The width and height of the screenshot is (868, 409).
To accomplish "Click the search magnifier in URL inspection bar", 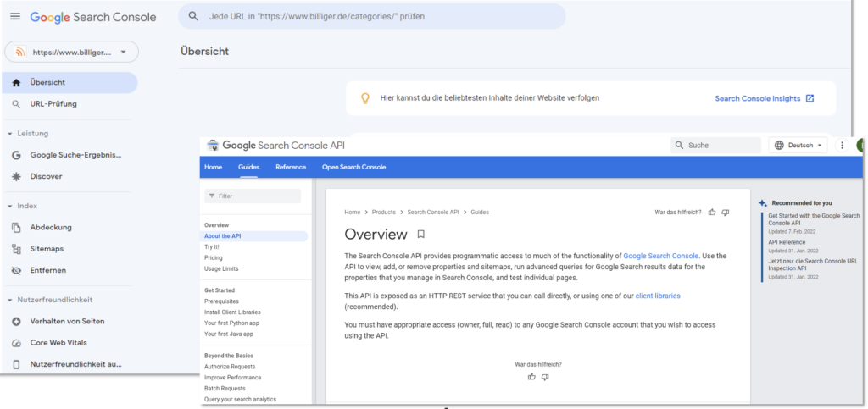I will click(x=193, y=16).
